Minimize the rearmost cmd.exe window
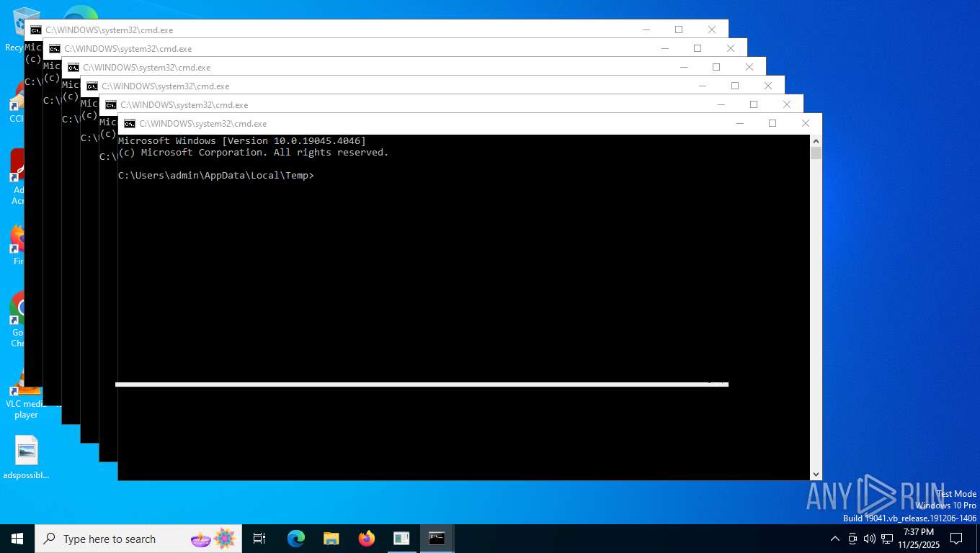 (x=646, y=30)
